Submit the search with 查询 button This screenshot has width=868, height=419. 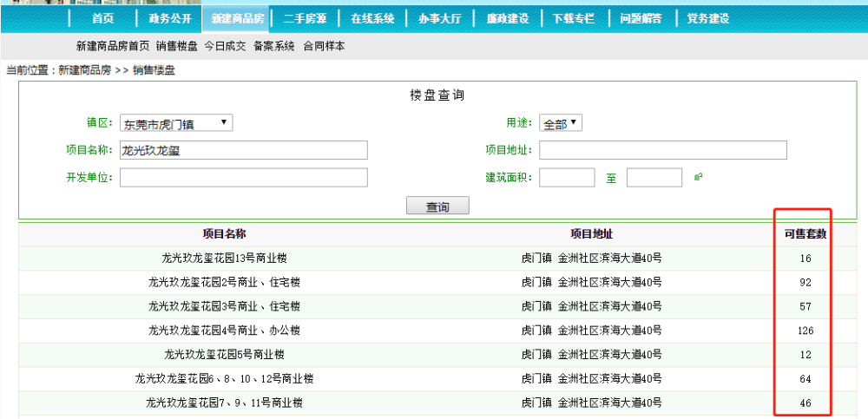click(x=437, y=206)
